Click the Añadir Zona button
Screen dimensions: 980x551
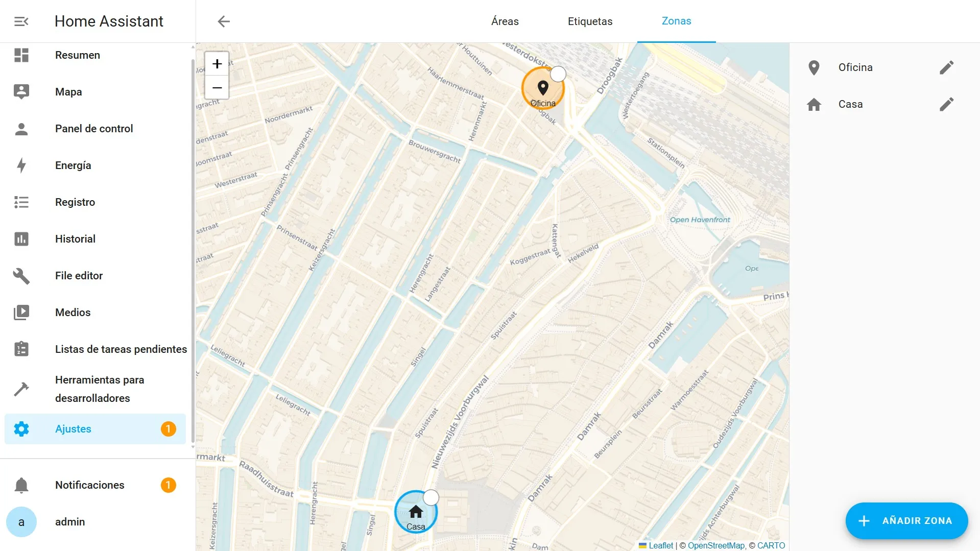point(906,521)
